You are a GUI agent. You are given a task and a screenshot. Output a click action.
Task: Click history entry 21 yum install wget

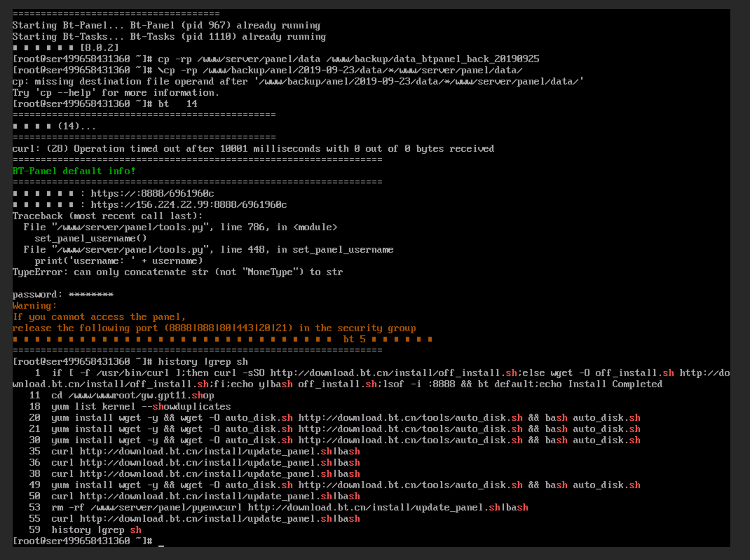pyautogui.click(x=335, y=429)
